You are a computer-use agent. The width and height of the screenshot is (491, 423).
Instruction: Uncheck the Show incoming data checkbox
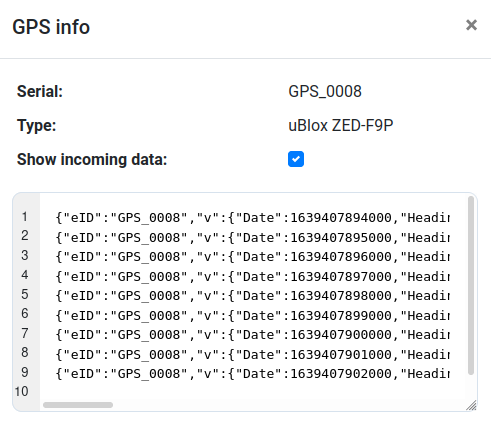pyautogui.click(x=296, y=159)
